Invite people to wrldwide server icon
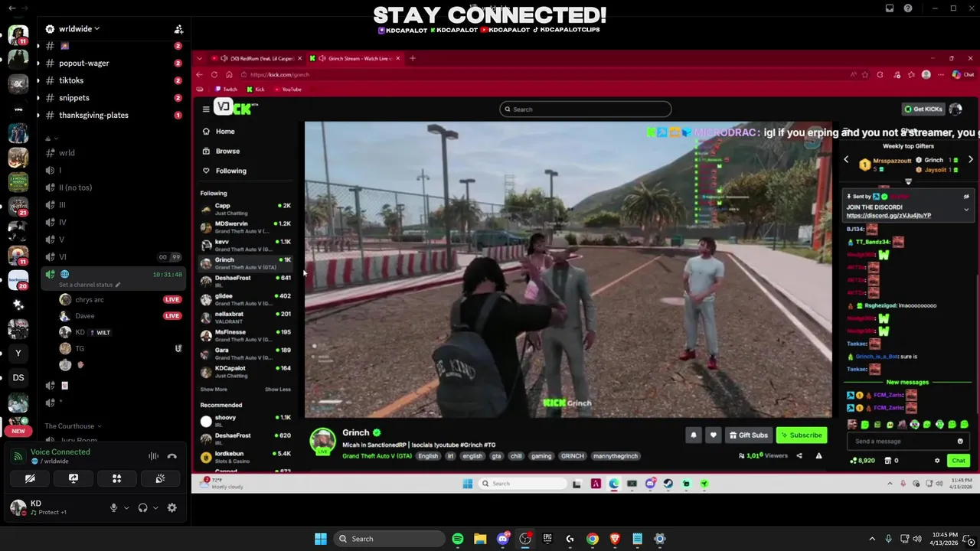Viewport: 980px width, 551px height. pyautogui.click(x=178, y=29)
